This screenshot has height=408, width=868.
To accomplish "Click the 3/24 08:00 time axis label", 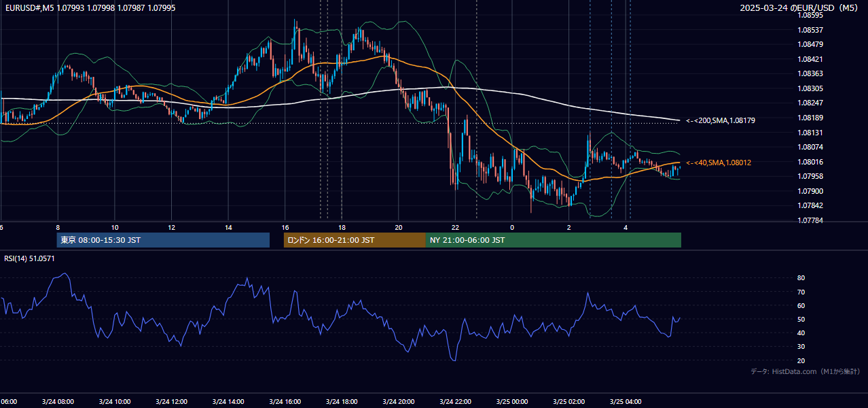I will [x=58, y=401].
